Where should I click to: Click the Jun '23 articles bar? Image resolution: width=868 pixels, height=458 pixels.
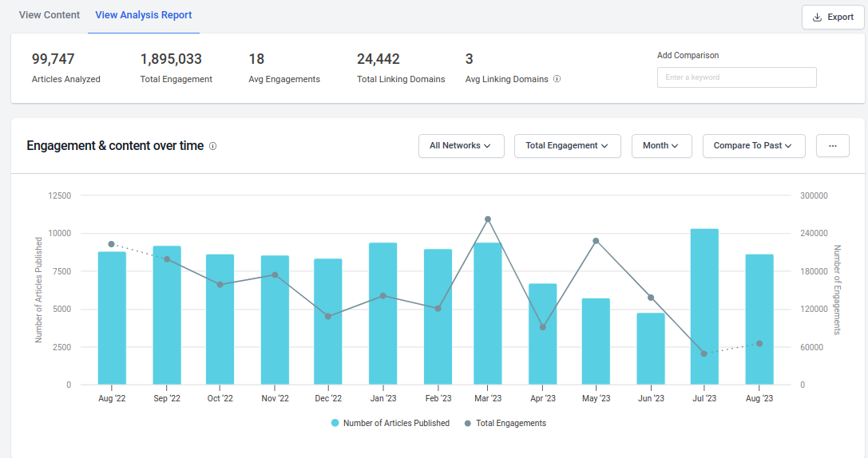[x=651, y=349]
